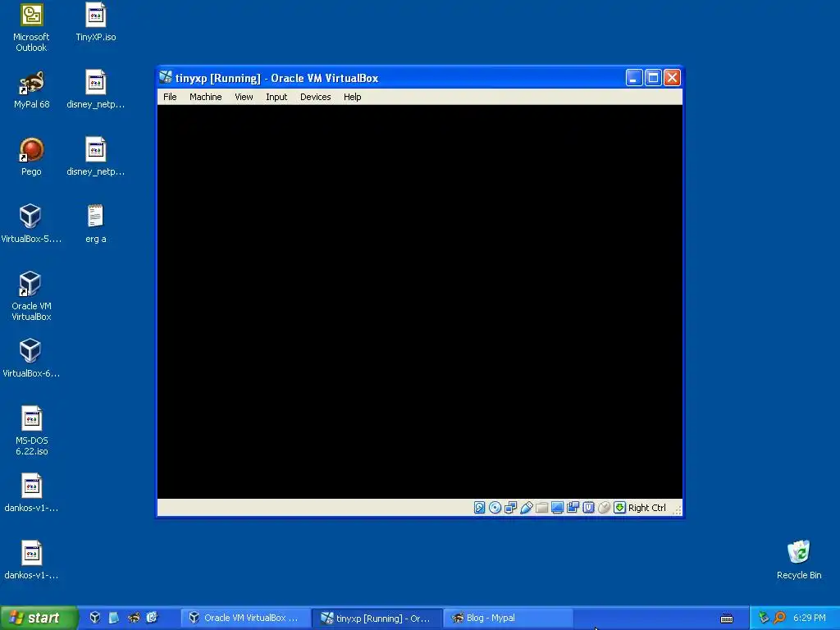
Task: Click the 6:29 PM system clock
Action: (x=810, y=619)
